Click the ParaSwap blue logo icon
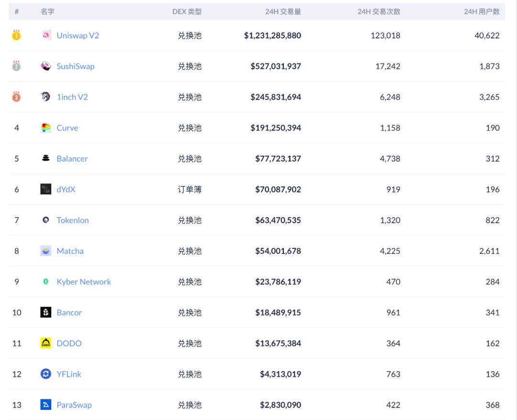Screen dimensions: 517x420 [x=46, y=405]
